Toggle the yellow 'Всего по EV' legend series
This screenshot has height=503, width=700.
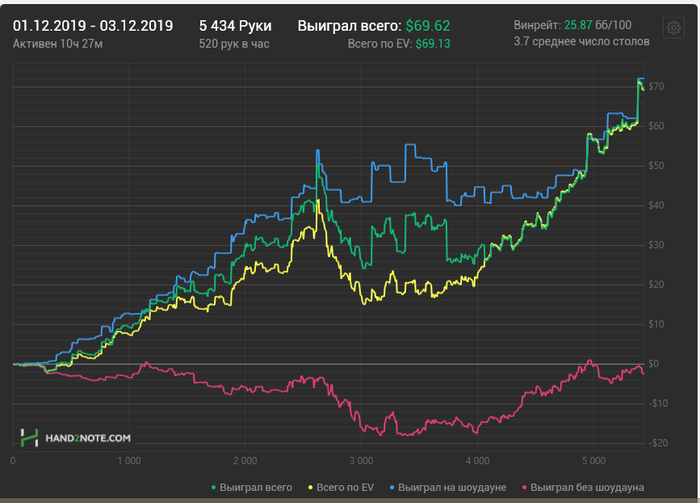click(x=341, y=487)
